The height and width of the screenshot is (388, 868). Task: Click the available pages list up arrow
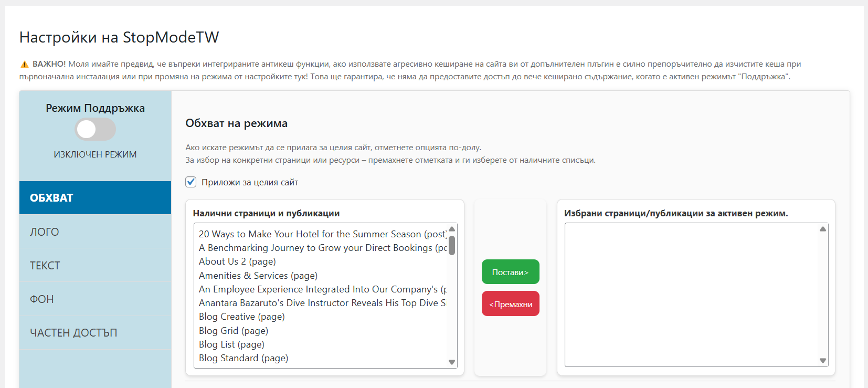(452, 229)
